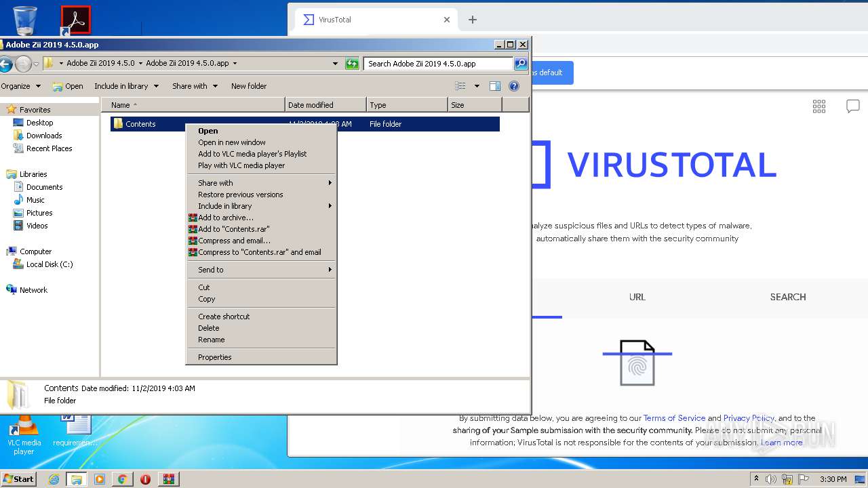The width and height of the screenshot is (868, 488).
Task: Click the Opera taskbar icon
Action: pyautogui.click(x=145, y=479)
